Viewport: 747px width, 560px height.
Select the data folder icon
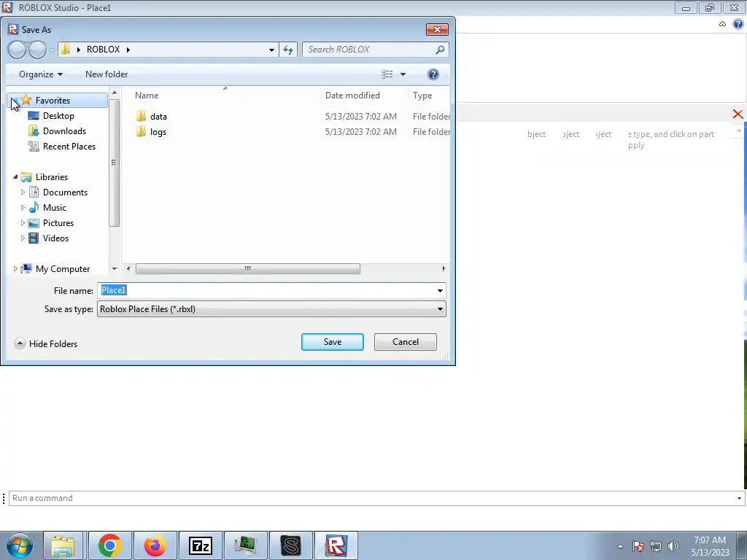(x=141, y=116)
